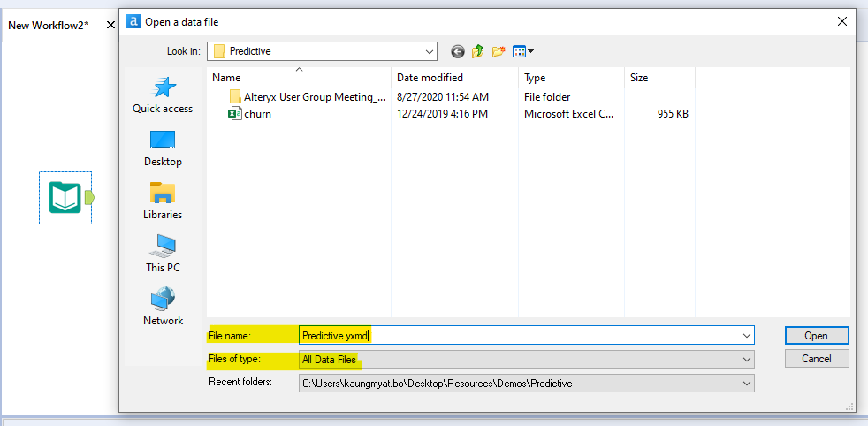Image resolution: width=868 pixels, height=426 pixels.
Task: Create a new folder
Action: click(x=499, y=52)
